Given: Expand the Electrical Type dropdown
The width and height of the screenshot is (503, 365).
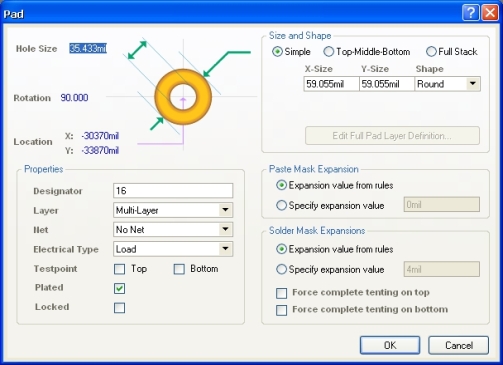Looking at the screenshot, I should [226, 249].
